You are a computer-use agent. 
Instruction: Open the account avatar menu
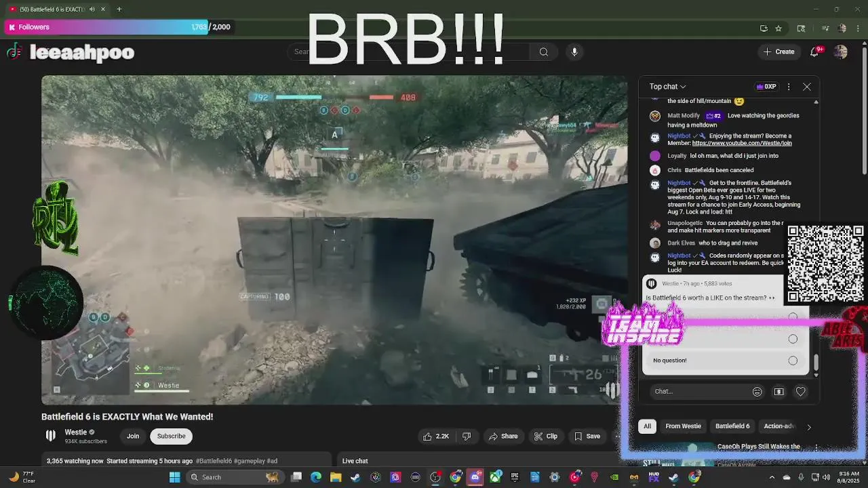click(x=840, y=52)
